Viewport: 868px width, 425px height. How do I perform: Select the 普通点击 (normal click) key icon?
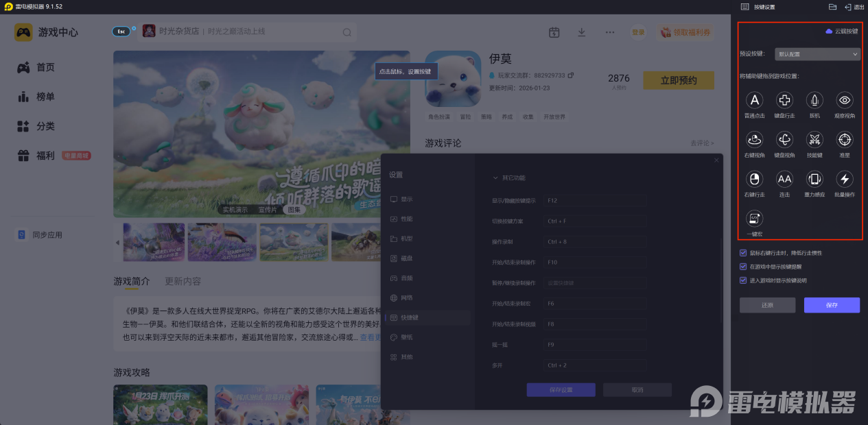[x=754, y=101]
